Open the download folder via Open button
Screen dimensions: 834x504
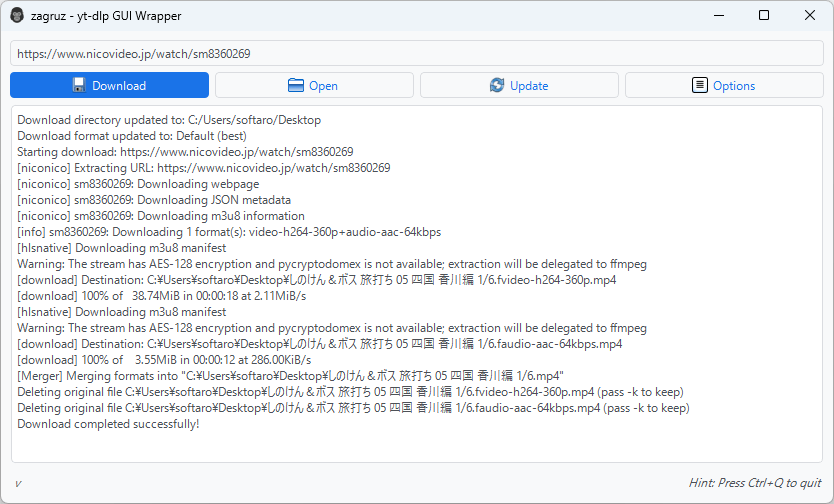click(314, 85)
